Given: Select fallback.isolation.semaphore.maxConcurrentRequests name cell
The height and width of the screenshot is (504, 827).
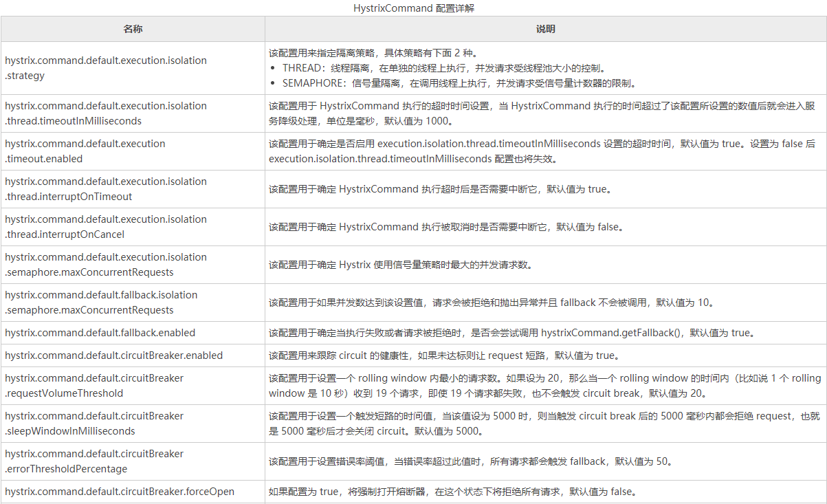Looking at the screenshot, I should 133,303.
